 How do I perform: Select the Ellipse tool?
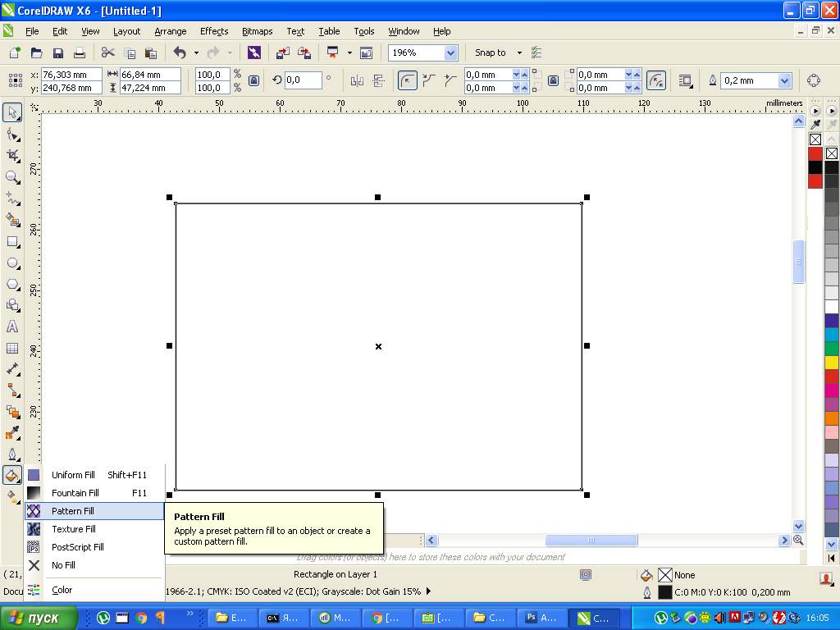pyautogui.click(x=12, y=263)
